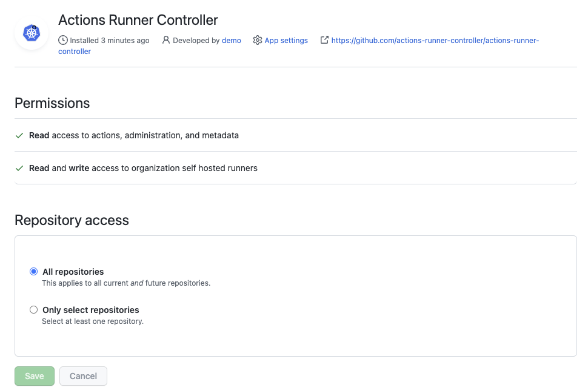Click the Actions Runner Controller title
This screenshot has width=588, height=390.
138,20
